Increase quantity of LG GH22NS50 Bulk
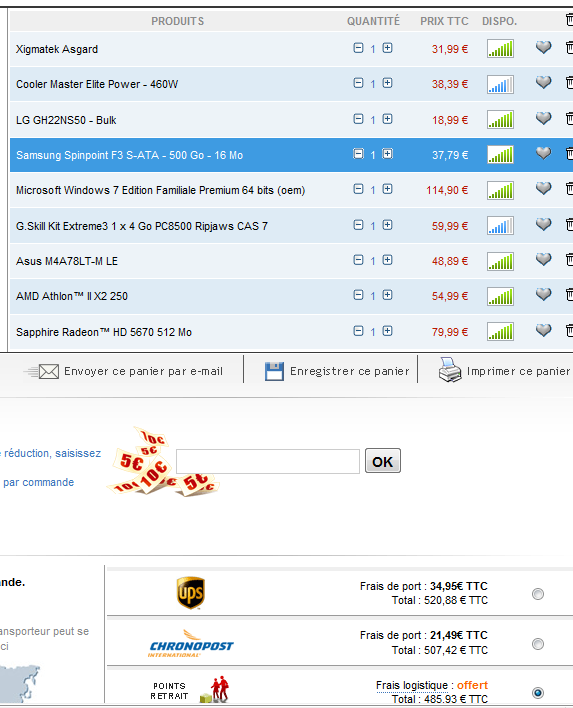 click(x=387, y=119)
